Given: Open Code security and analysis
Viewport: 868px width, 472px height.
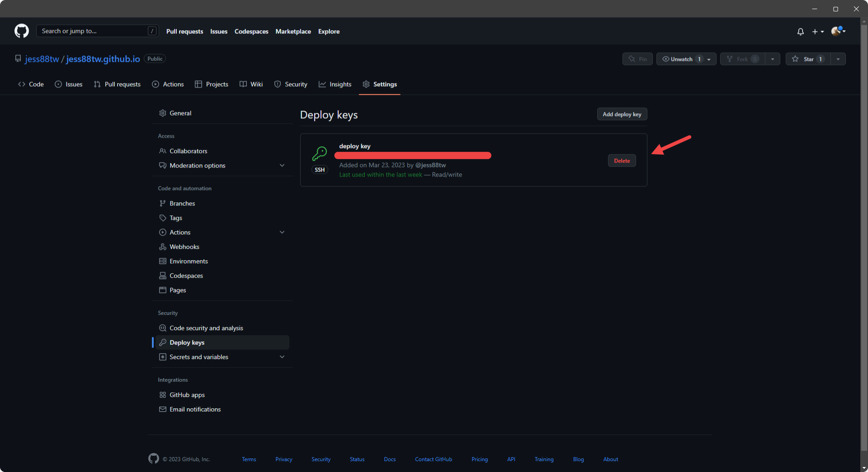Looking at the screenshot, I should point(222,328).
